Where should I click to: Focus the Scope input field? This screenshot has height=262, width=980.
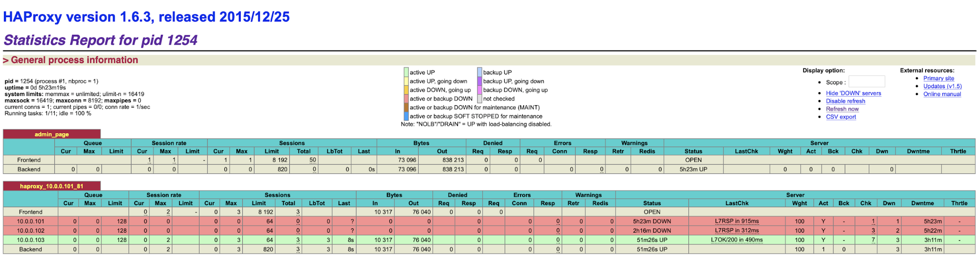[x=866, y=82]
